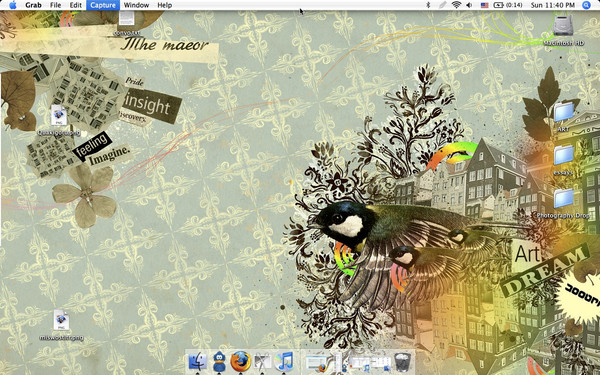The height and width of the screenshot is (375, 600).
Task: Click the Spotlight search icon
Action: 586,5
